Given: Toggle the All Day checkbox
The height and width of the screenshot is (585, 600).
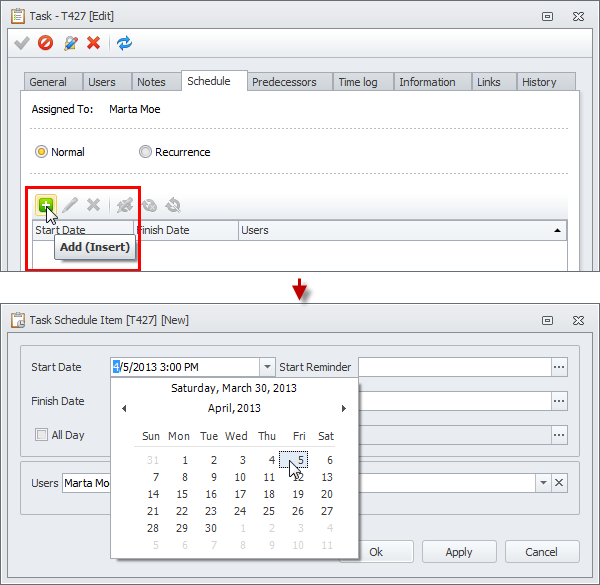Looking at the screenshot, I should point(41,435).
